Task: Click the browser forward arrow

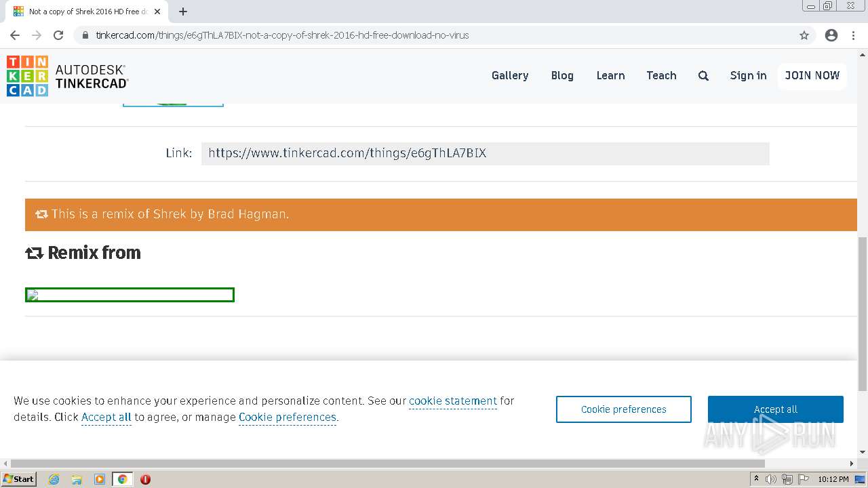Action: (x=37, y=35)
